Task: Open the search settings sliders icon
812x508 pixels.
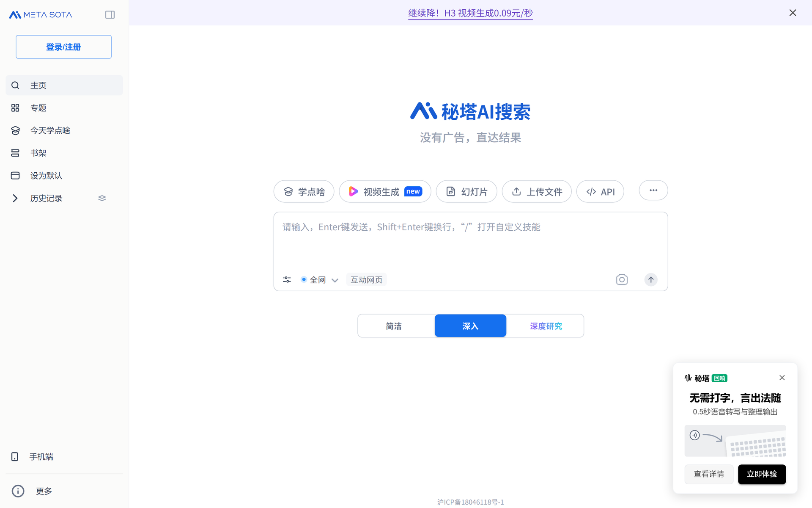Action: [x=287, y=280]
